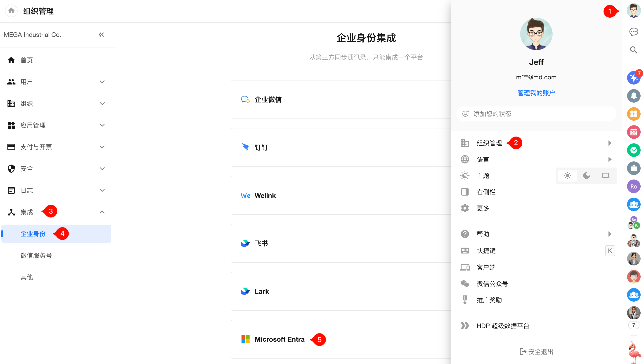Image resolution: width=644 pixels, height=364 pixels.
Task: Collapse the sidebar with double-chevron icon
Action: coord(101,35)
